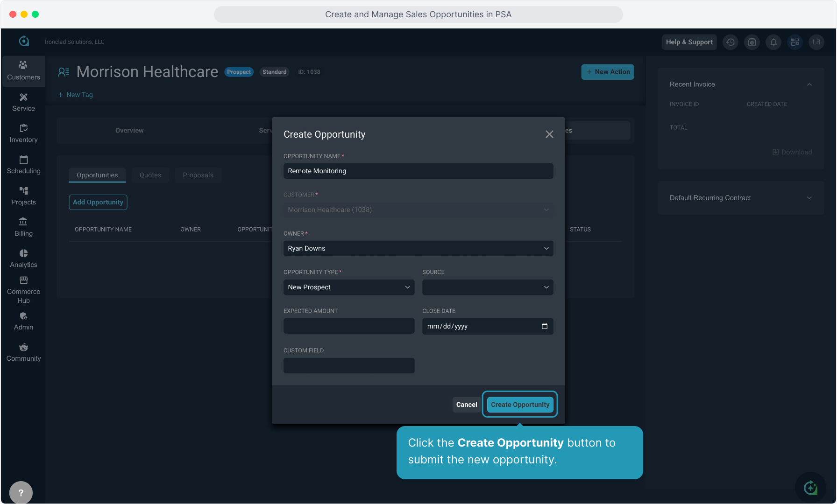
Task: Open the Inventory module icon
Action: click(23, 128)
